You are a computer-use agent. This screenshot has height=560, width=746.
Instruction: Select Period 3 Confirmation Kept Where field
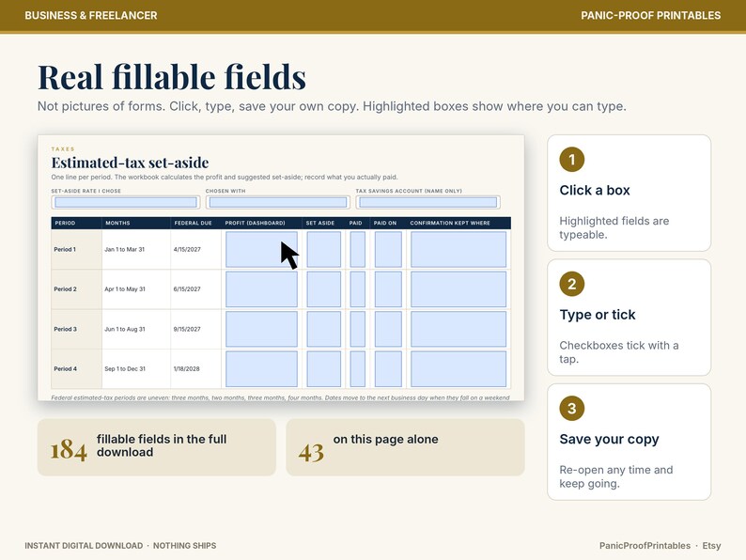(458, 329)
